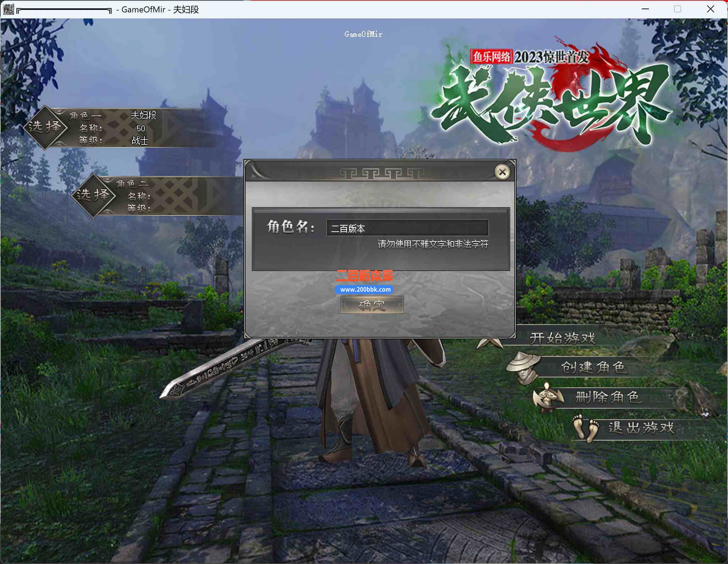Click the footprints icon beside 退出游戏
This screenshot has height=564, width=728.
point(585,428)
